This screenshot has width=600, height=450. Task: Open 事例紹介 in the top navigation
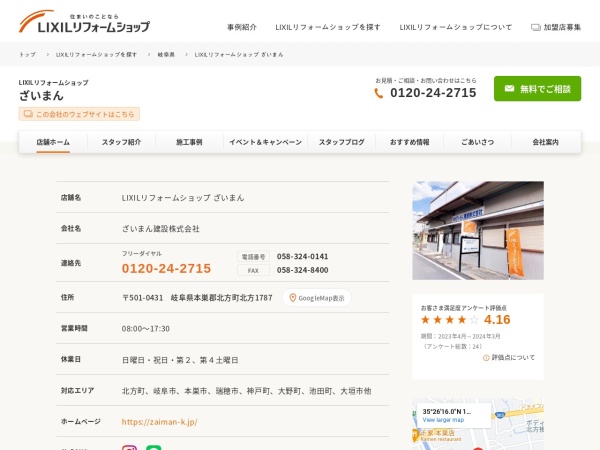click(242, 27)
